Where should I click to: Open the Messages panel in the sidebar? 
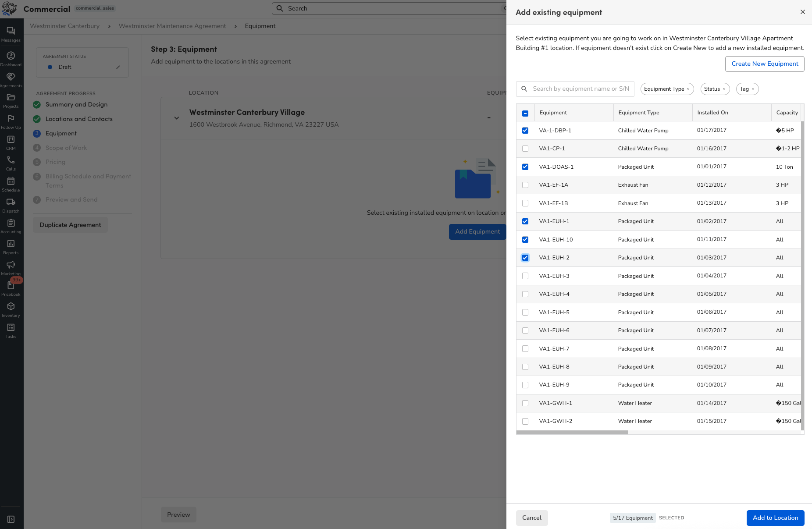(11, 33)
